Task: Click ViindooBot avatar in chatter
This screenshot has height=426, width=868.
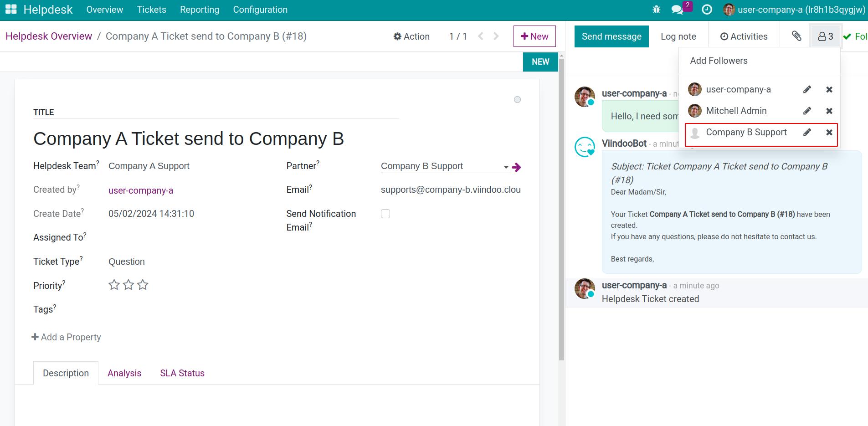Action: [585, 147]
